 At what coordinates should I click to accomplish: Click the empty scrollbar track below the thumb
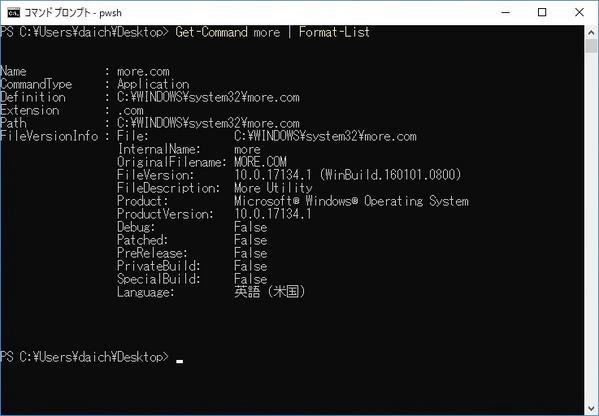click(591, 227)
